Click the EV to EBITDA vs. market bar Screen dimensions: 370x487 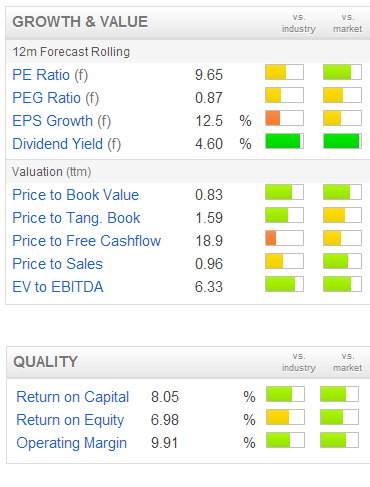point(342,284)
